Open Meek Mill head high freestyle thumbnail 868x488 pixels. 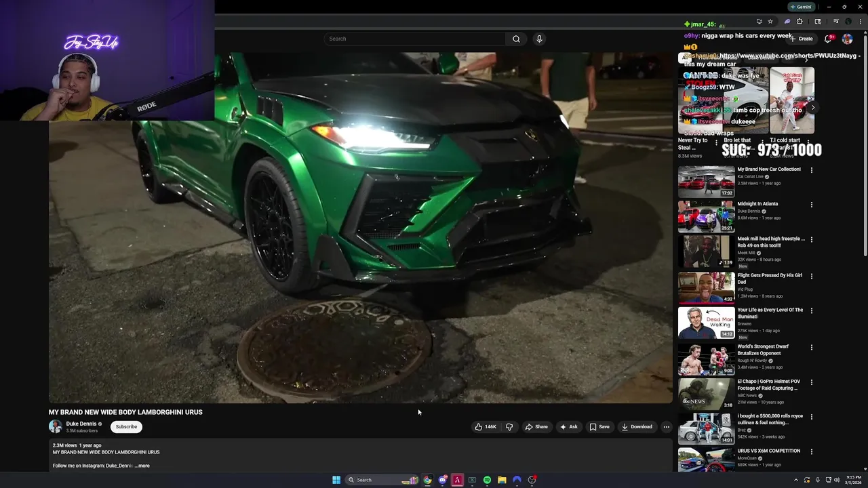point(706,251)
